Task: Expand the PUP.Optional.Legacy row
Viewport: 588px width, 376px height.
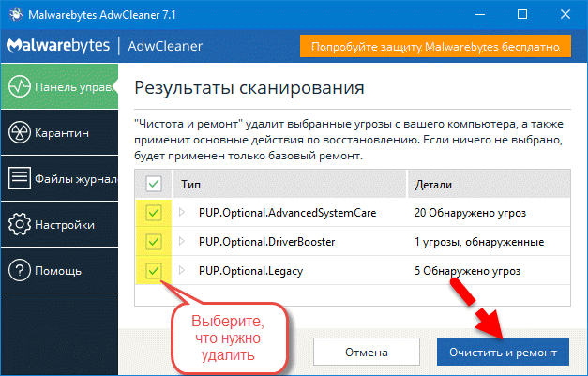Action: tap(182, 270)
